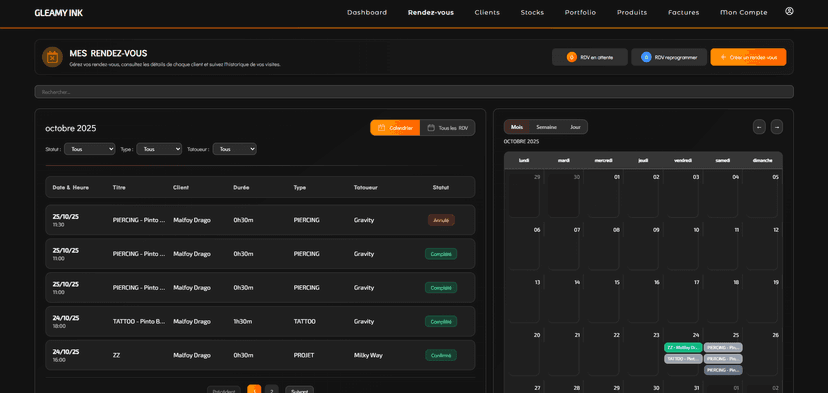Image resolution: width=828 pixels, height=393 pixels.
Task: Select the Semaine calendar tab
Action: pos(546,127)
